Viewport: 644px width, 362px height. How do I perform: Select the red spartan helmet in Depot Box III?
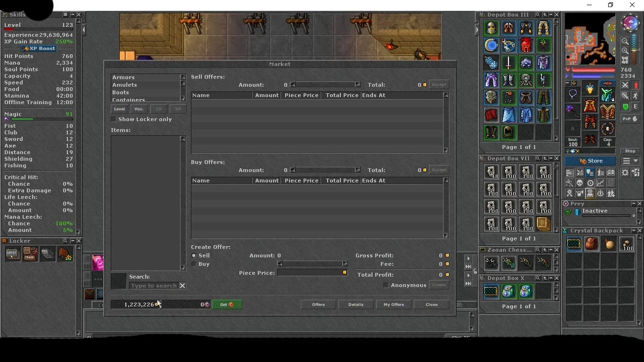526,46
